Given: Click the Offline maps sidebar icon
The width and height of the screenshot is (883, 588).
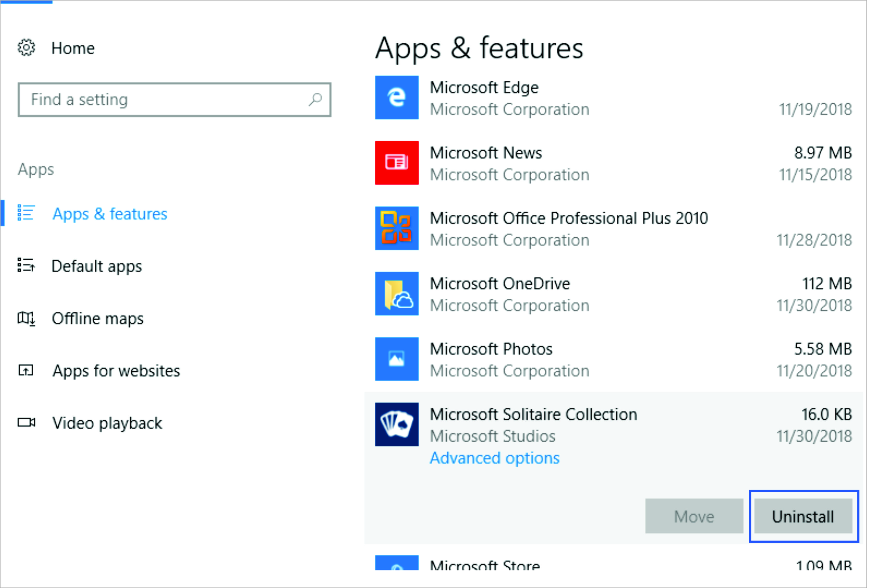Looking at the screenshot, I should [x=26, y=318].
